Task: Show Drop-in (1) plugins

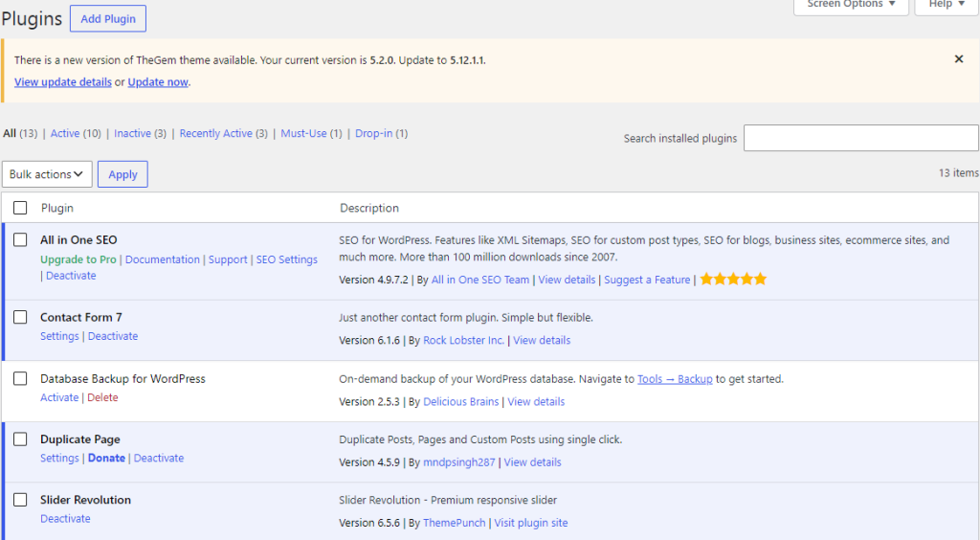Action: [381, 133]
